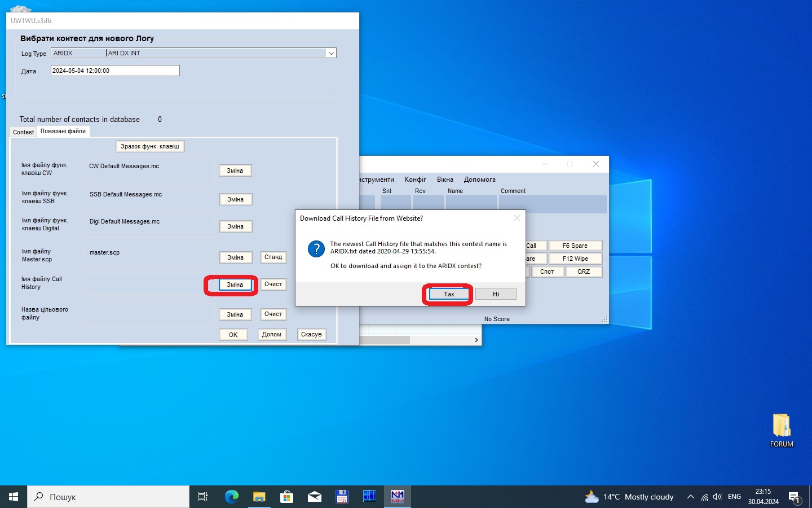Change the CW function key file
Image resolution: width=812 pixels, height=508 pixels.
(x=235, y=170)
